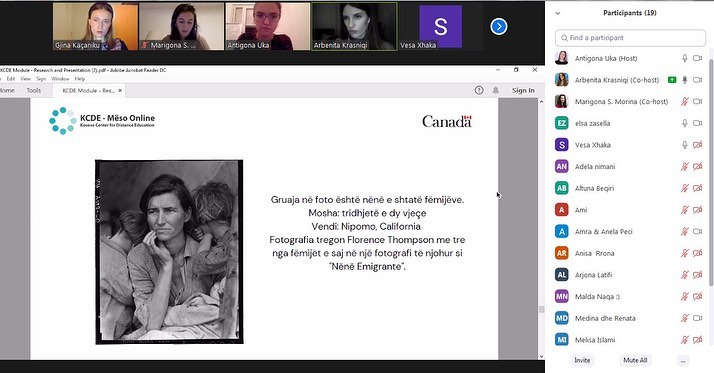Click the Find a participant search field
The width and height of the screenshot is (714, 373).
click(x=630, y=38)
